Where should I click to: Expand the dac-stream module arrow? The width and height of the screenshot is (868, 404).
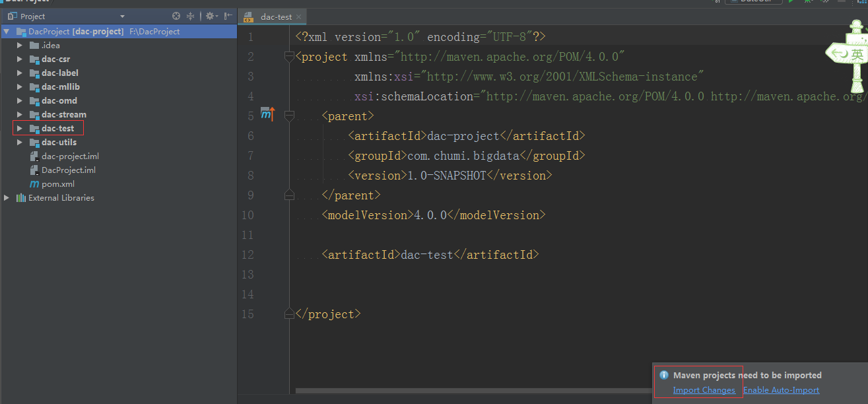coord(20,115)
